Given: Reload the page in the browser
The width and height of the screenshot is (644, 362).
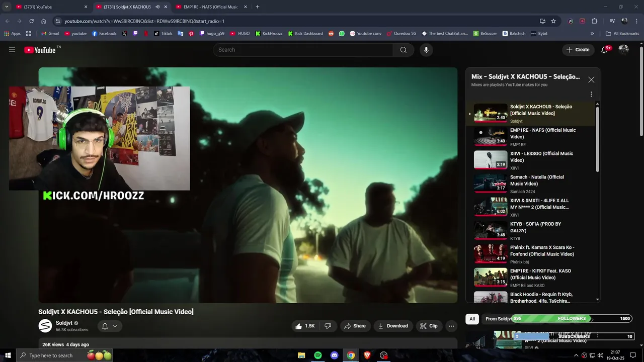Looking at the screenshot, I should 31,21.
